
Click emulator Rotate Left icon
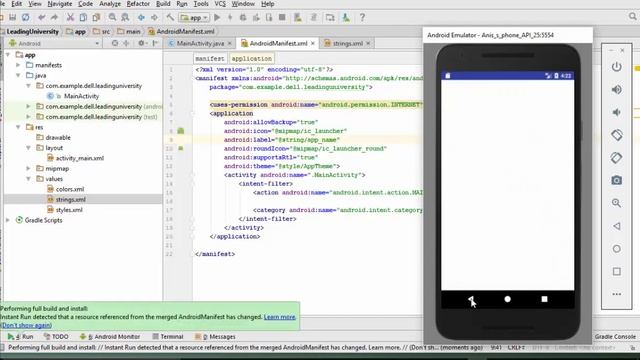click(616, 135)
